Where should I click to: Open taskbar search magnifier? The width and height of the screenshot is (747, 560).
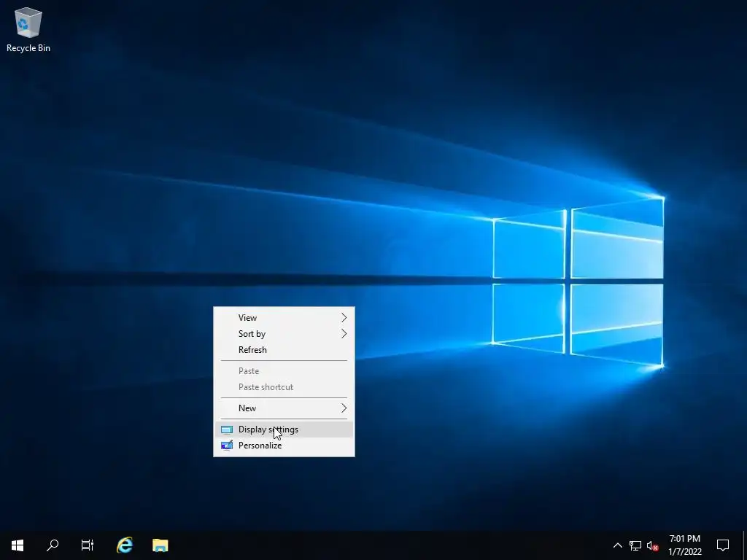[x=53, y=545]
